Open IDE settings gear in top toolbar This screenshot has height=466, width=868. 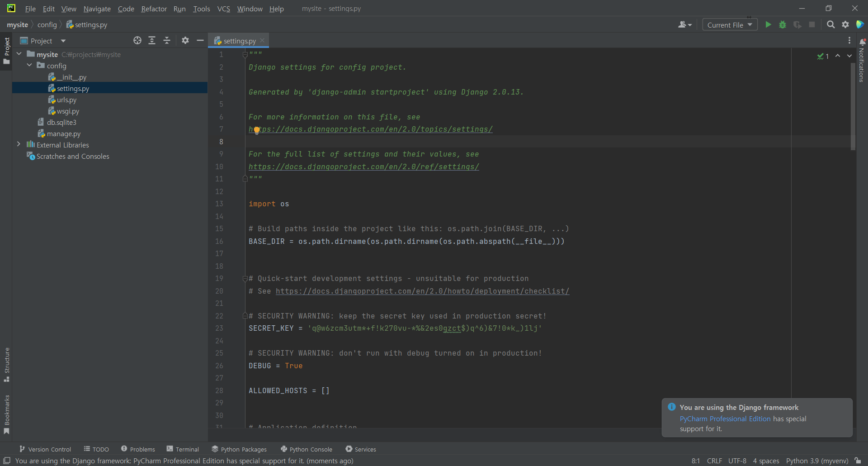pyautogui.click(x=845, y=24)
